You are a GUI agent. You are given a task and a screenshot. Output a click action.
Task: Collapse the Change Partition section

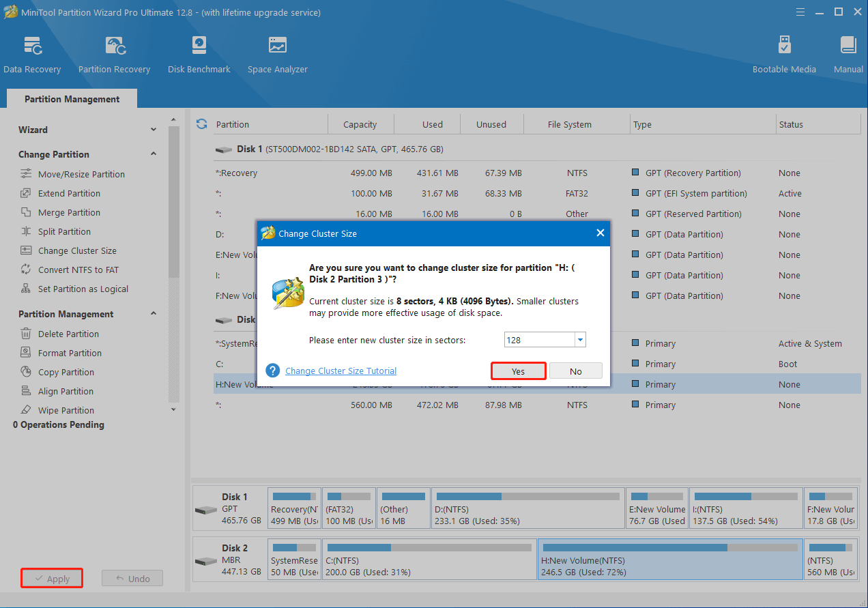[x=154, y=154]
